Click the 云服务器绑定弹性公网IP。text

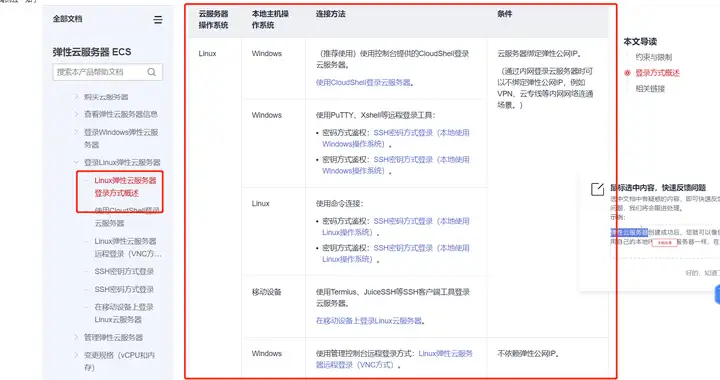pyautogui.click(x=540, y=54)
